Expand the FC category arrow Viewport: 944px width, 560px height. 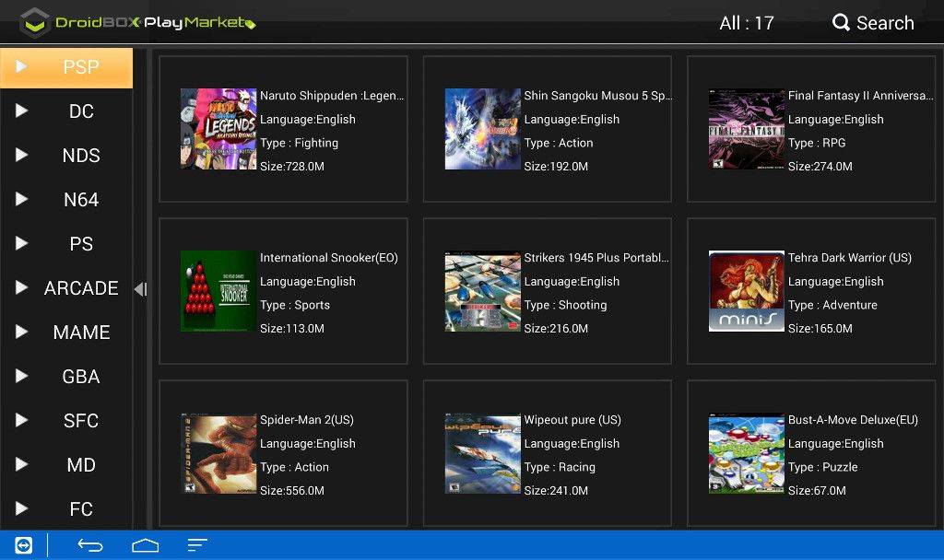21,508
